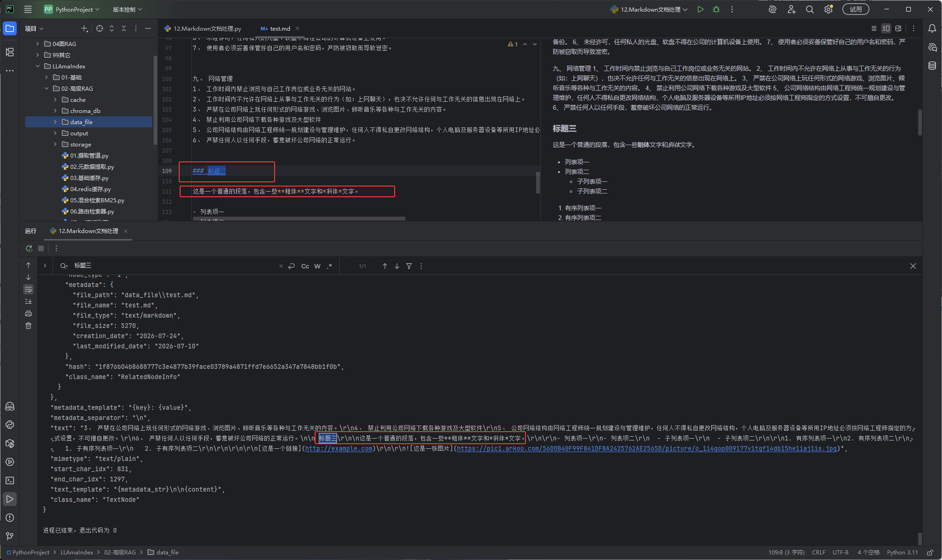Open the Terminal tool window

(x=10, y=480)
